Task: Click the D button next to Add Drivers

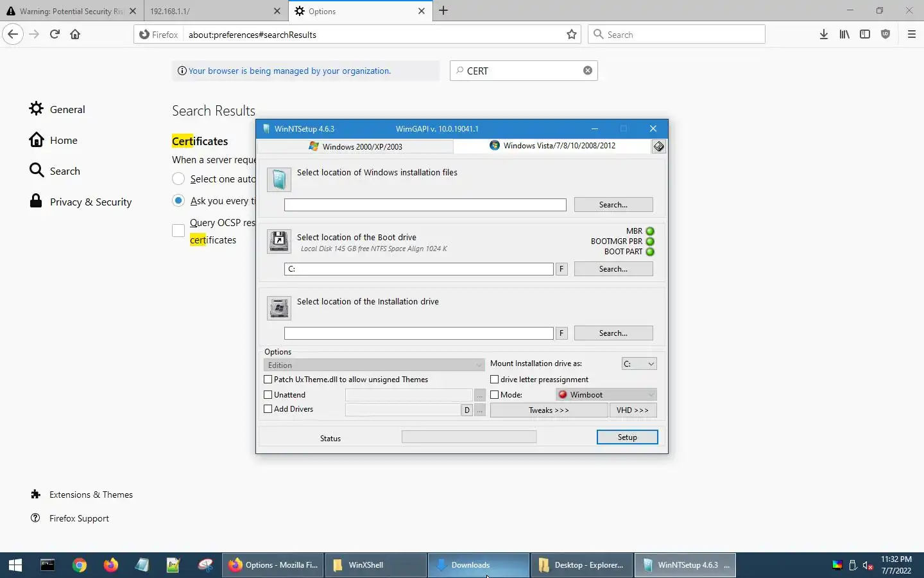Action: [467, 410]
